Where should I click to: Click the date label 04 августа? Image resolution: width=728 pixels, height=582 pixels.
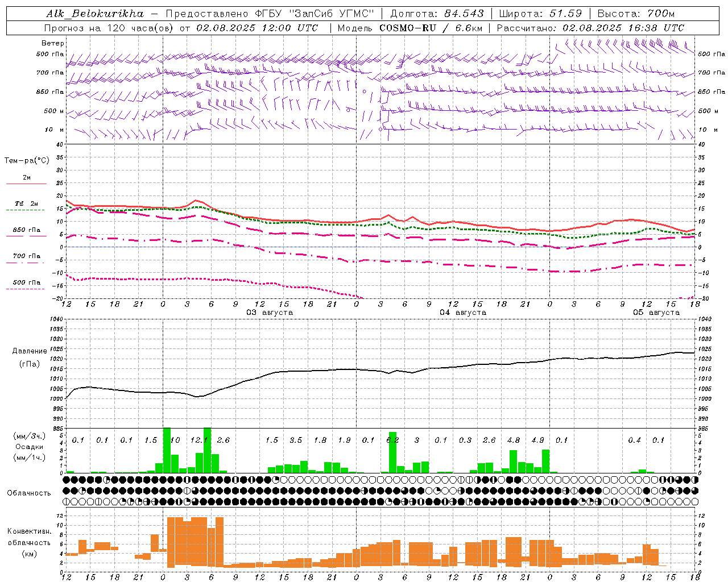[463, 313]
